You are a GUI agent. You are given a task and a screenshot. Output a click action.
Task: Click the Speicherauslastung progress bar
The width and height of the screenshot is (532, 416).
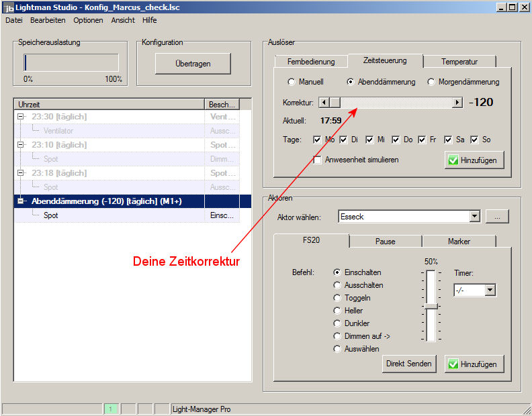[x=71, y=62]
